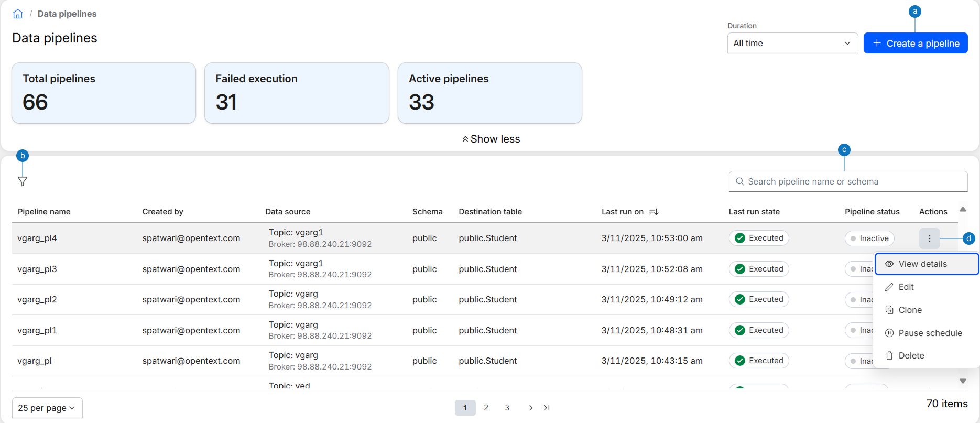Viewport: 980px width, 423px height.
Task: Click pipeline name vgarg_pl
Action: point(35,361)
